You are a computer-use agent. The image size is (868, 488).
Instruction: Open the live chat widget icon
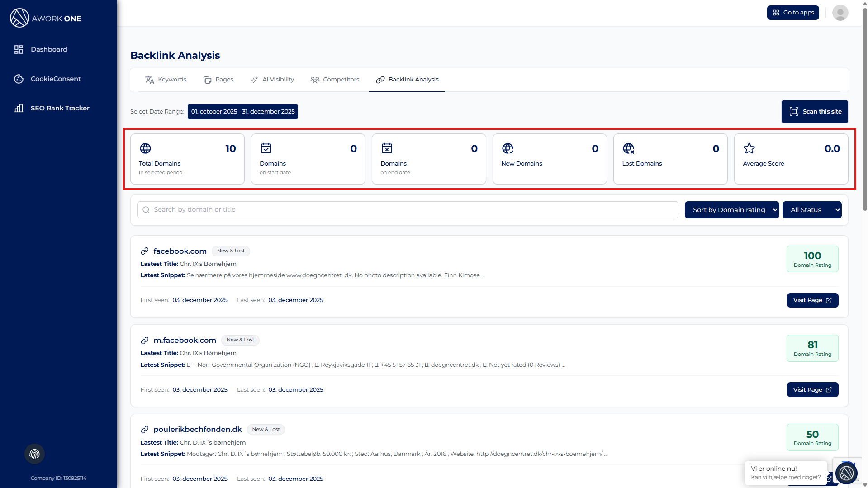[846, 473]
